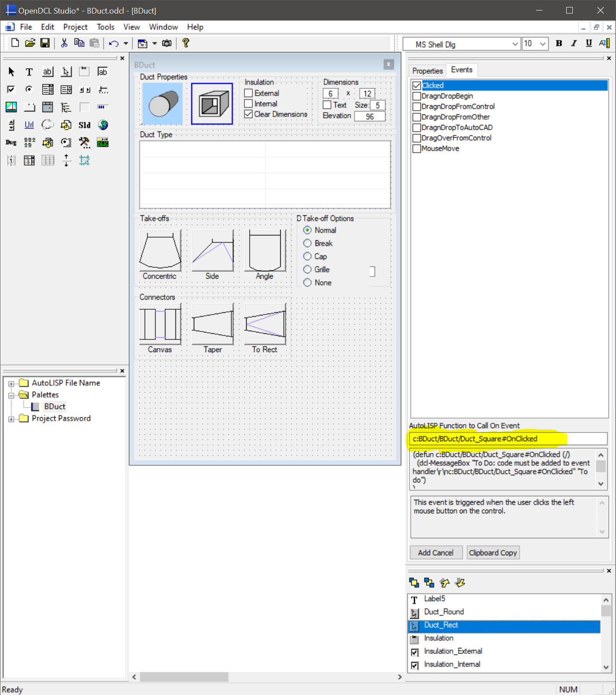Open the undo history dropdown arrow
616x695 pixels.
tap(126, 43)
